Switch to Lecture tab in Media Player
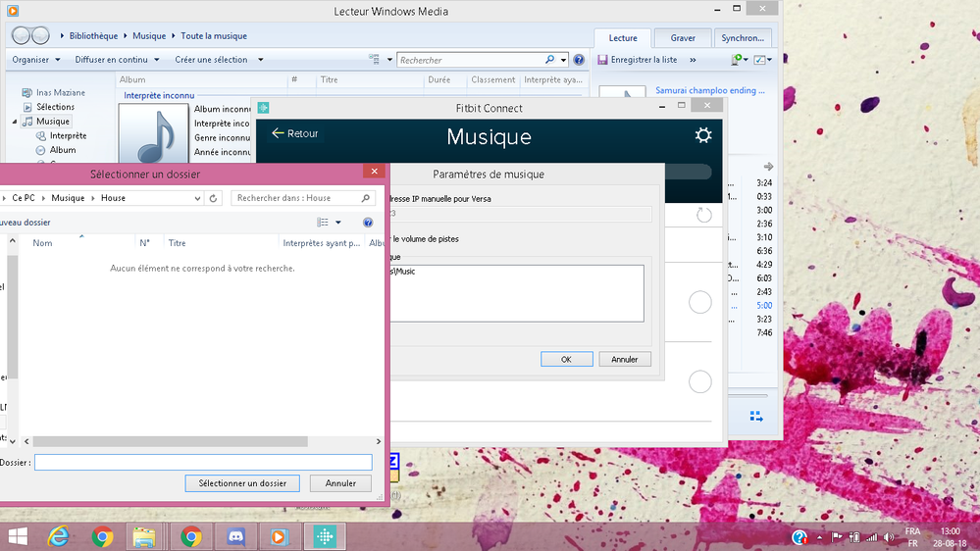 (x=623, y=38)
